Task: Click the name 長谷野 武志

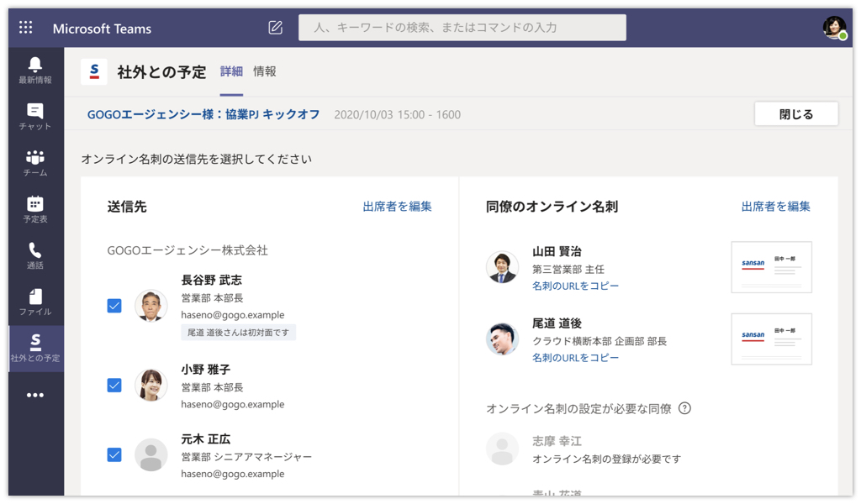Action: [x=211, y=280]
